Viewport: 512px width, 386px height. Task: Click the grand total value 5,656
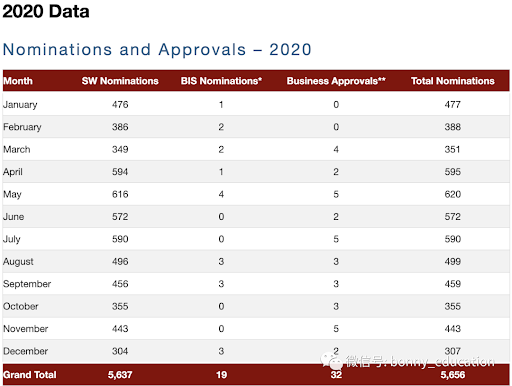[x=452, y=375]
